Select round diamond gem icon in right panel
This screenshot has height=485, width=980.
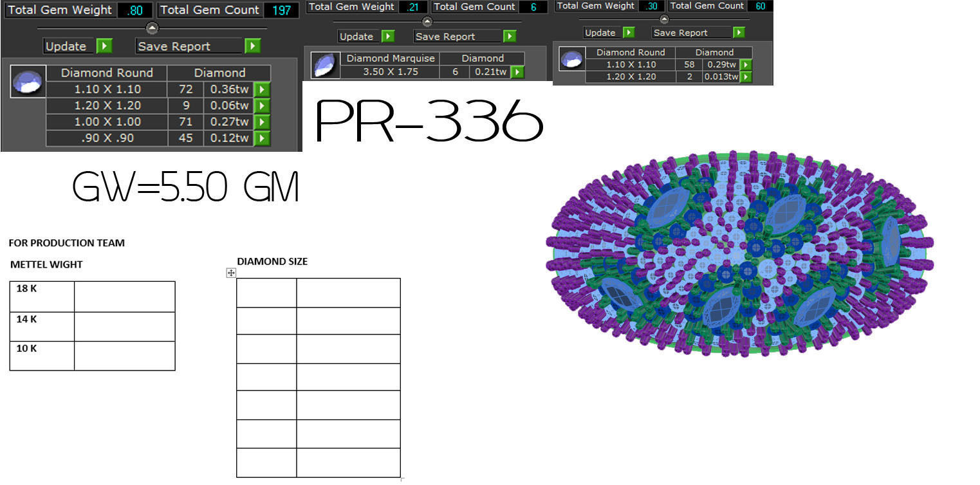coord(571,59)
